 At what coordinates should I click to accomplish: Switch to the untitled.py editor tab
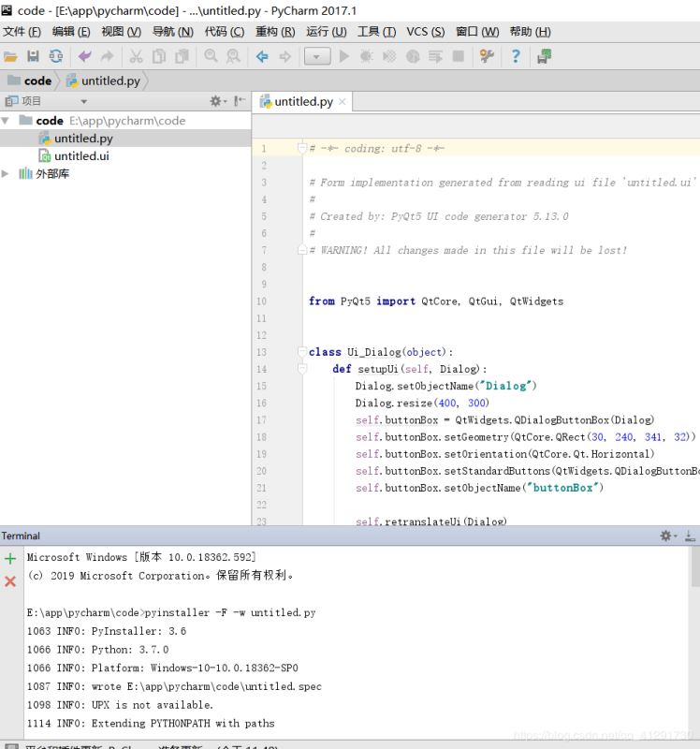[302, 101]
